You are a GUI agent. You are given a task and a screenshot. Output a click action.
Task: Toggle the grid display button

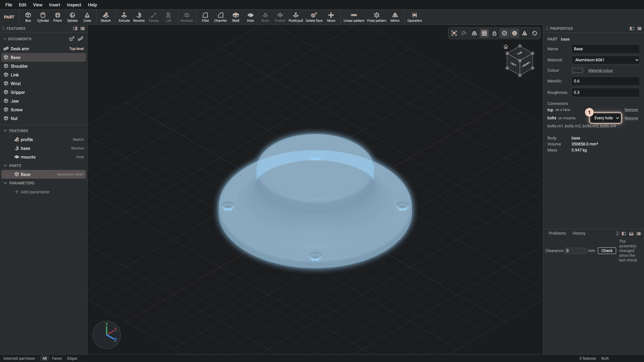[484, 33]
